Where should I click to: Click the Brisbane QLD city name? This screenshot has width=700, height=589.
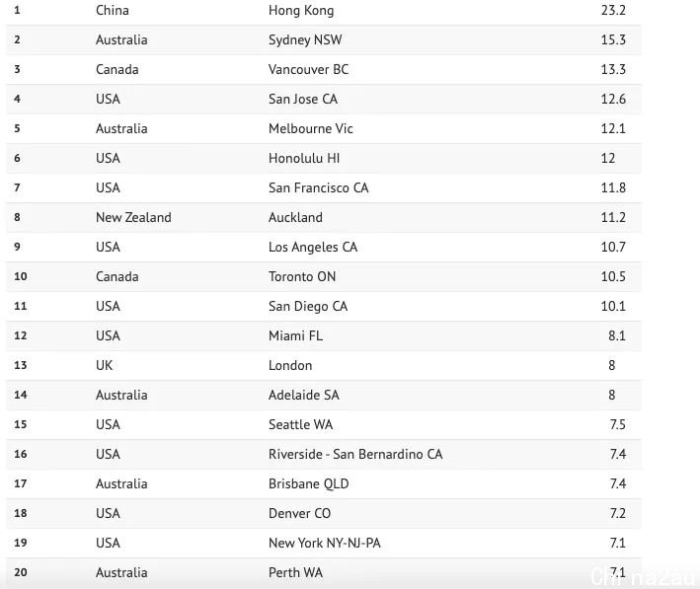pyautogui.click(x=308, y=484)
